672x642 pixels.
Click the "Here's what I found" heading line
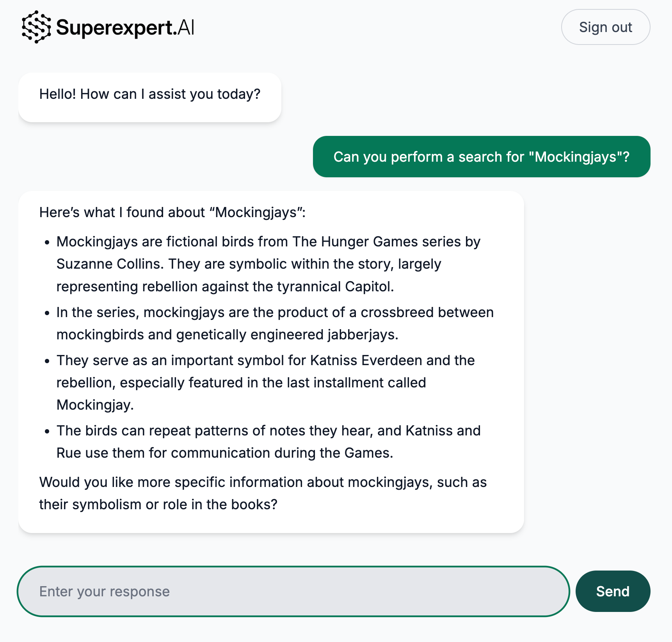point(172,212)
